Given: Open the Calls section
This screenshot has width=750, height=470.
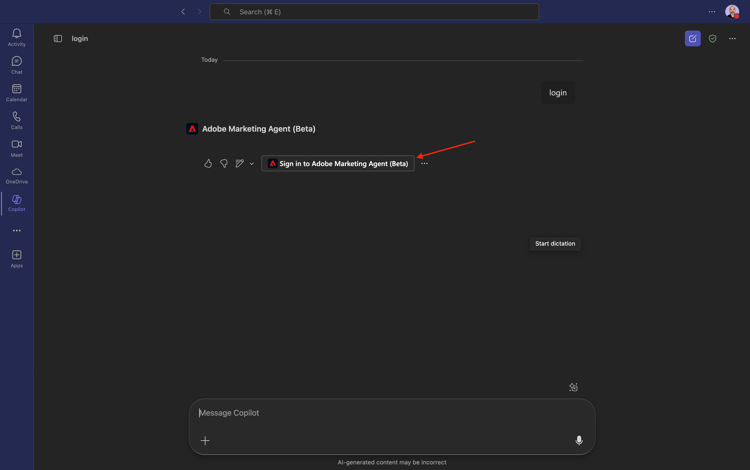Looking at the screenshot, I should point(17,120).
